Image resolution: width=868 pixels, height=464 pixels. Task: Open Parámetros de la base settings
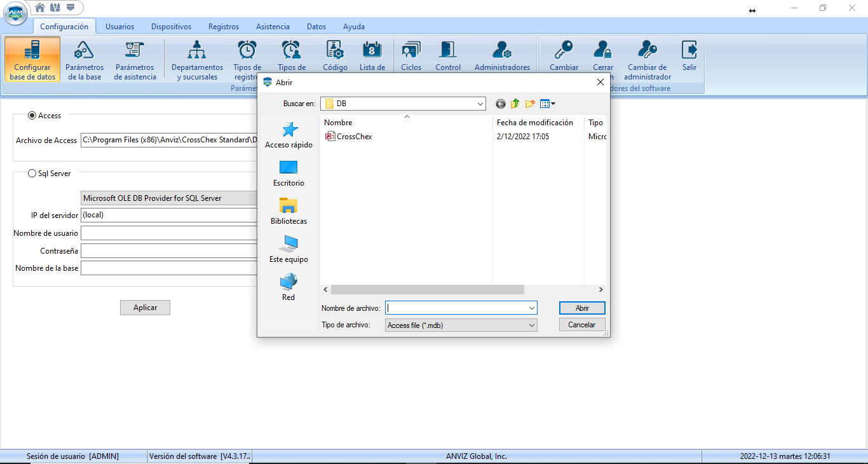pos(85,60)
